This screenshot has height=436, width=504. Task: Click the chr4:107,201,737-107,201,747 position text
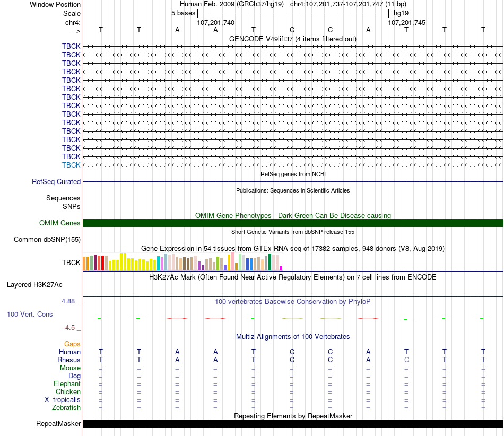coord(336,4)
